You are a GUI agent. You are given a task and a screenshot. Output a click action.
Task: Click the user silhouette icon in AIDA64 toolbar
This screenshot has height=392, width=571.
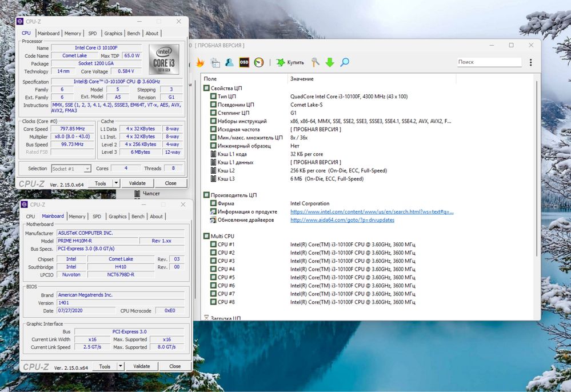[x=229, y=62]
